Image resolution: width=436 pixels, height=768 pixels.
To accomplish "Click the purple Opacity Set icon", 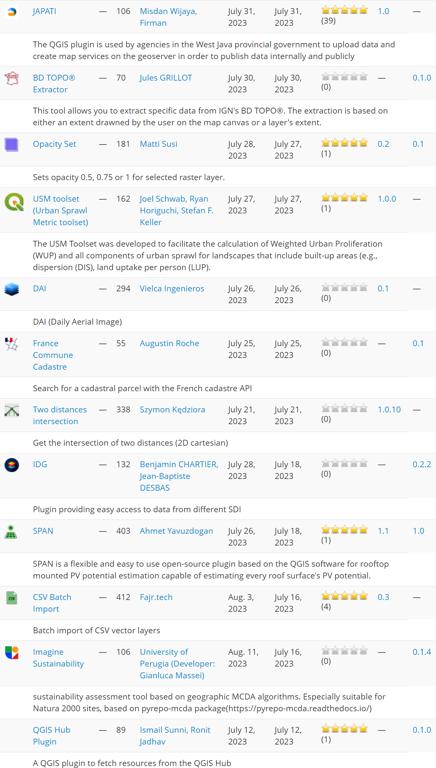I will (x=11, y=144).
